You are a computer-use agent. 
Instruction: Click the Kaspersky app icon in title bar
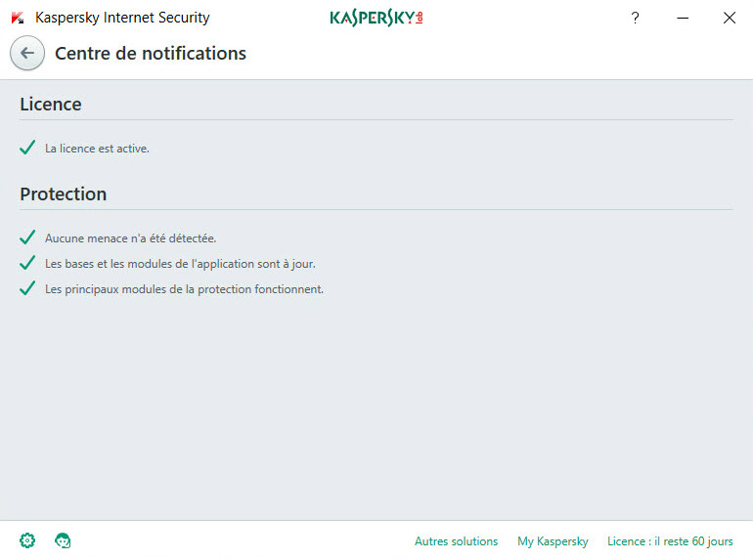[x=18, y=18]
